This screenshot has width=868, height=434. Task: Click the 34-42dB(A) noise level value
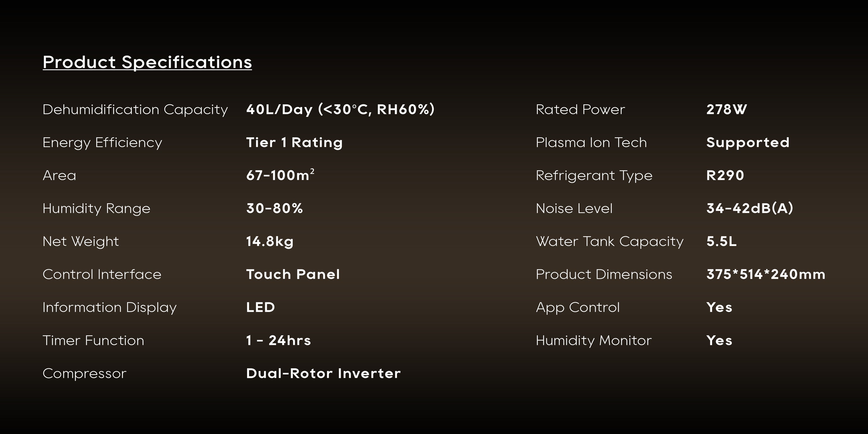(750, 208)
